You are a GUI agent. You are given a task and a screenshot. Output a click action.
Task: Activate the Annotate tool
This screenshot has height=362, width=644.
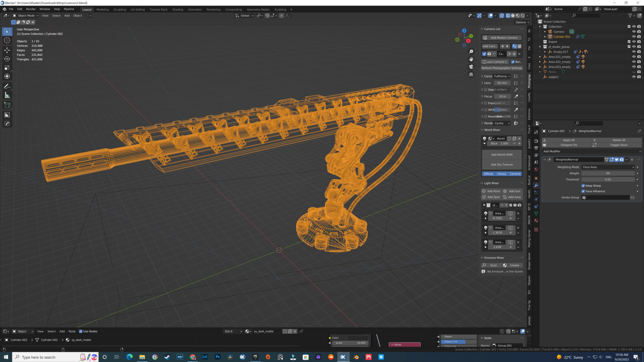tap(7, 86)
